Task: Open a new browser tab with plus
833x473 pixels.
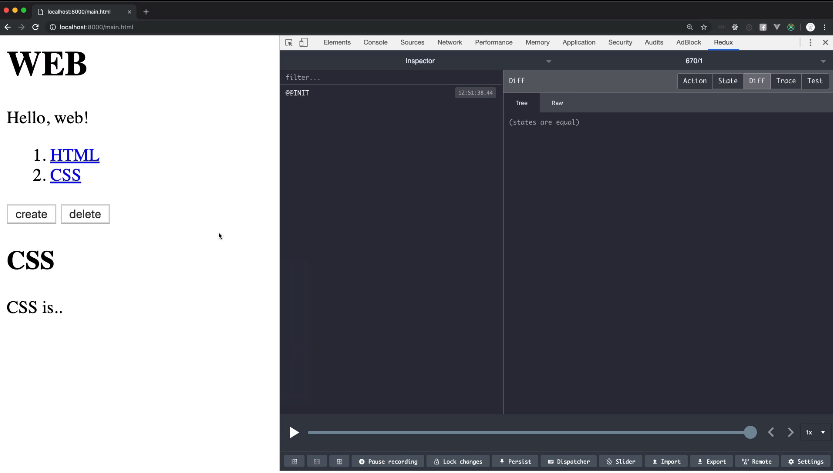Action: click(x=146, y=12)
